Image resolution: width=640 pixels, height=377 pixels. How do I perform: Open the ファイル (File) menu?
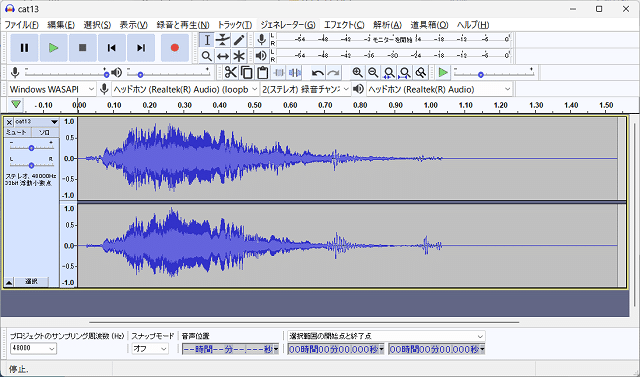pyautogui.click(x=21, y=24)
